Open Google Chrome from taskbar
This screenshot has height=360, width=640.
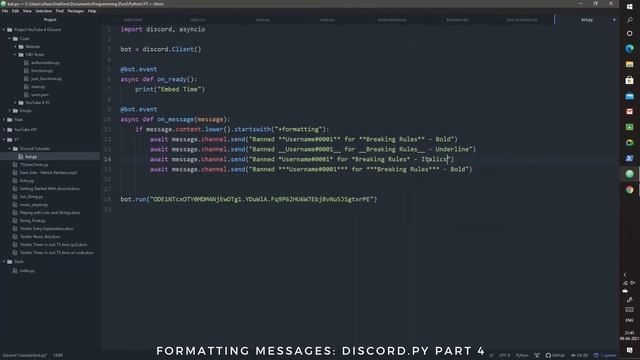click(x=629, y=190)
